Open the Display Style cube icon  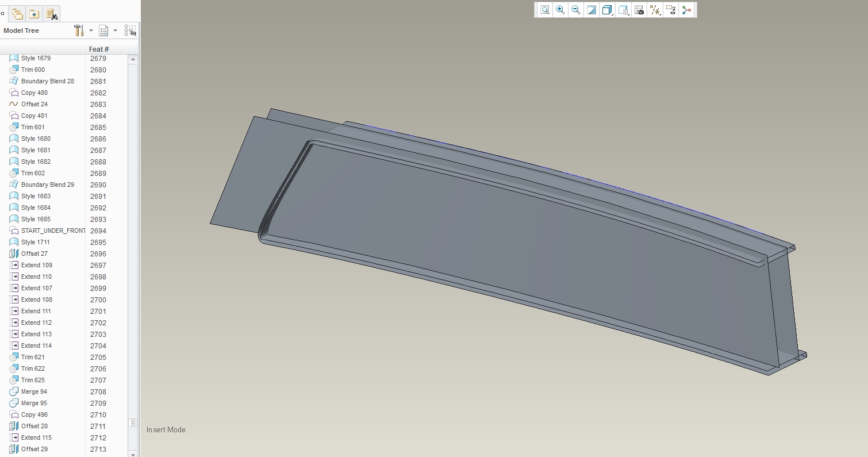(607, 10)
